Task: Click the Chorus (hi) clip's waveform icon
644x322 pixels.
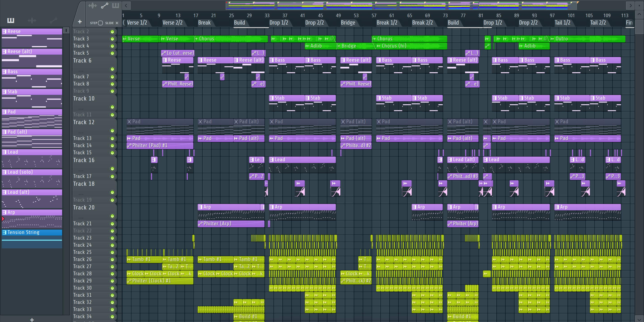Action: point(379,46)
